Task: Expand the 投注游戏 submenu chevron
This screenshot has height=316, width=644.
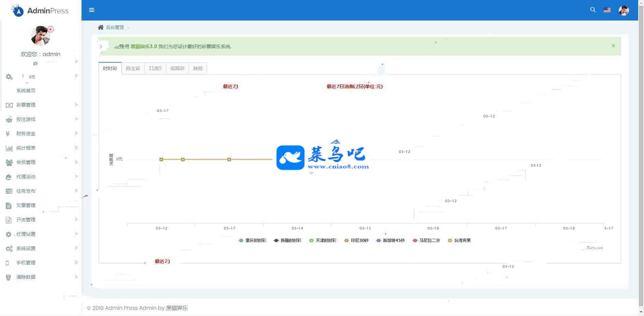Action: [76, 119]
